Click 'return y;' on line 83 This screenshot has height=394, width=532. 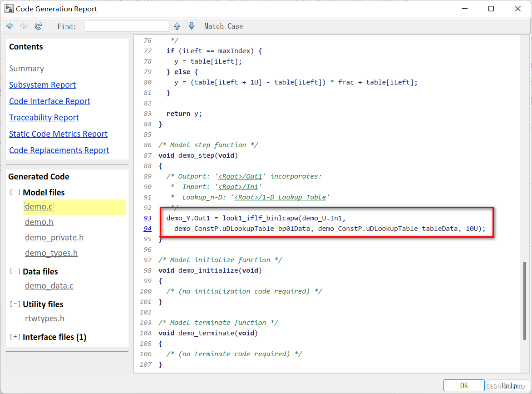pyautogui.click(x=184, y=114)
